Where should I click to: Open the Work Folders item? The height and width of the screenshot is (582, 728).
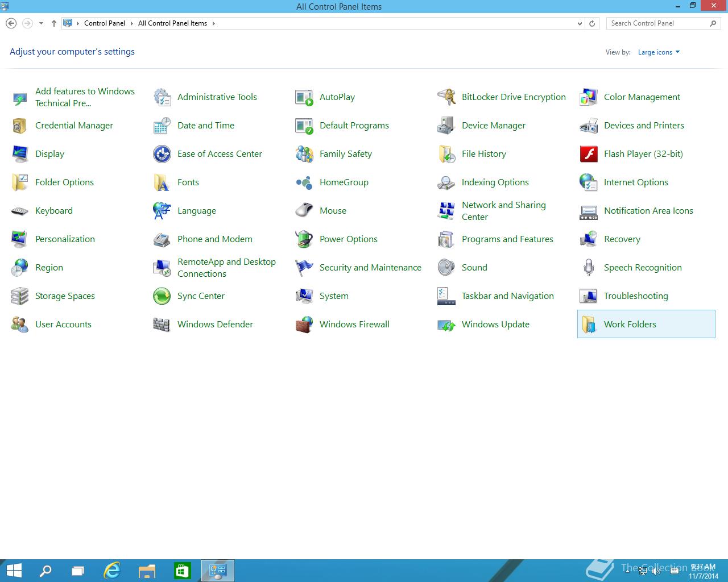646,324
